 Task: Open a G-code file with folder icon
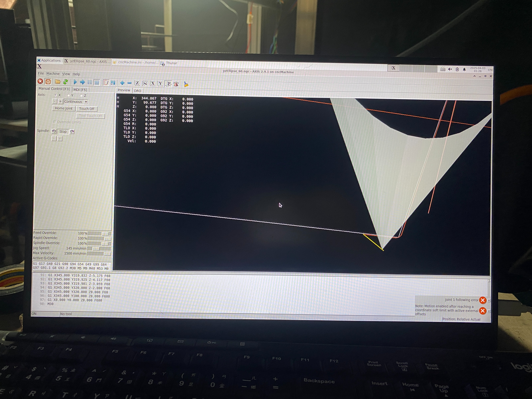pyautogui.click(x=58, y=82)
